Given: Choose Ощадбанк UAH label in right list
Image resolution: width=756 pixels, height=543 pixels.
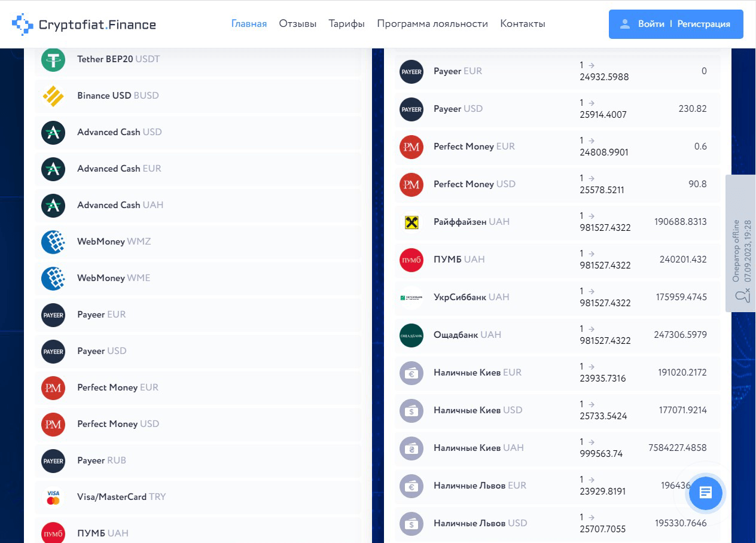Looking at the screenshot, I should [467, 335].
